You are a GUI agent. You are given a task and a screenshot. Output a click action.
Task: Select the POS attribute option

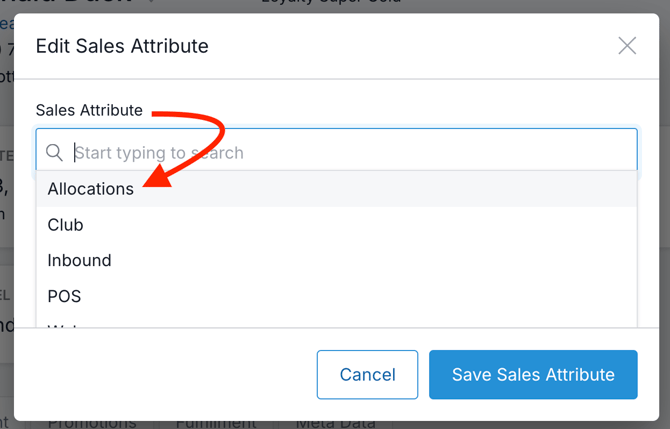64,297
